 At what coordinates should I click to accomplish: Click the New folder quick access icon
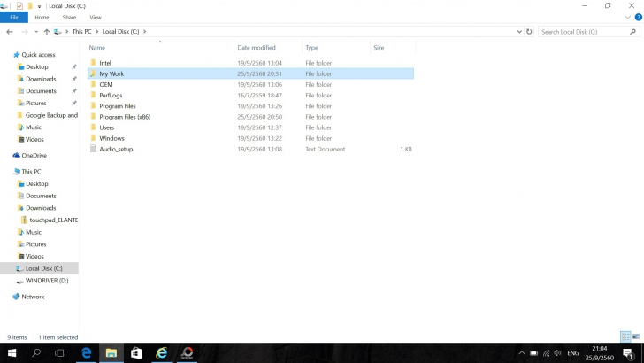click(30, 6)
